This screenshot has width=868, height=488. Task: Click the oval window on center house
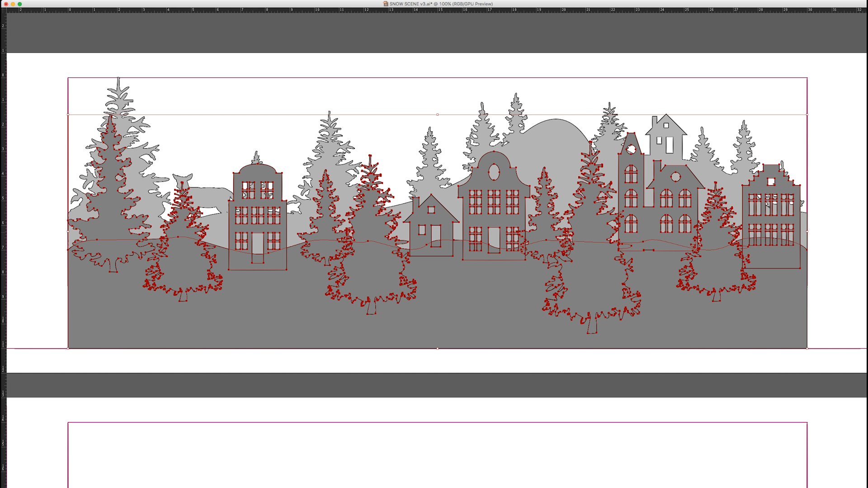(x=494, y=172)
